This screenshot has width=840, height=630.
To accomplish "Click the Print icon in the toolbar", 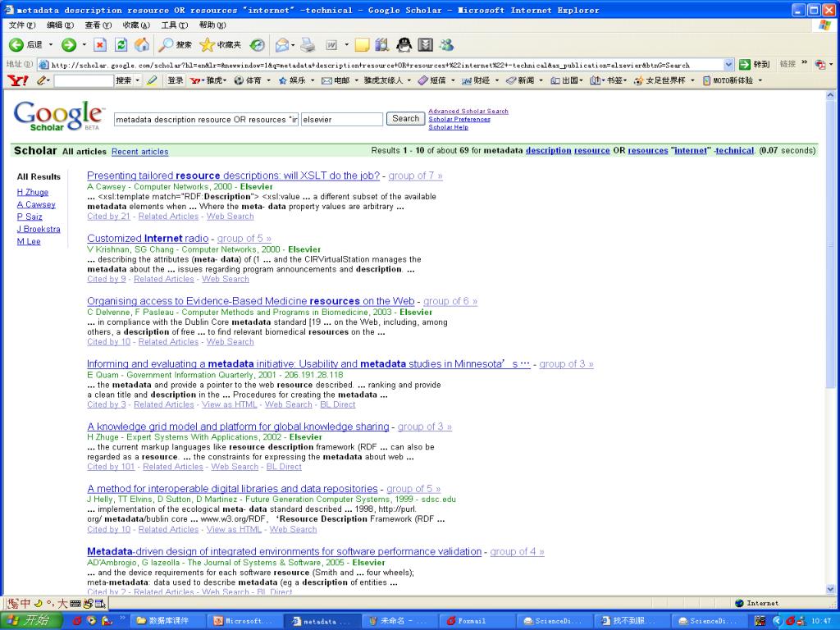I will coord(308,45).
